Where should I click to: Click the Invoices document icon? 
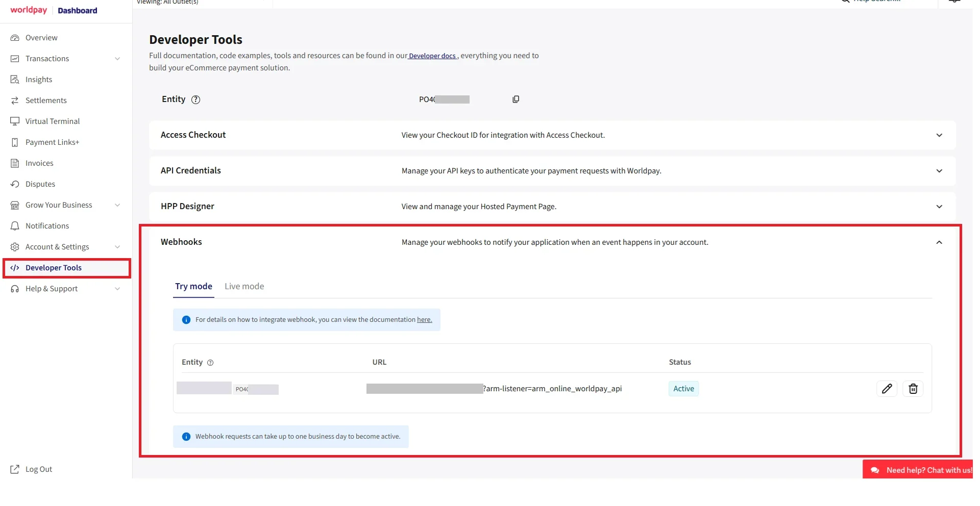15,163
